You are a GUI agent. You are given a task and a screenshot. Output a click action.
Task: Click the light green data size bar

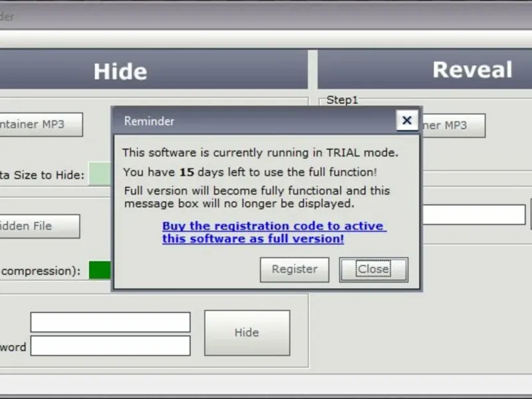100,174
